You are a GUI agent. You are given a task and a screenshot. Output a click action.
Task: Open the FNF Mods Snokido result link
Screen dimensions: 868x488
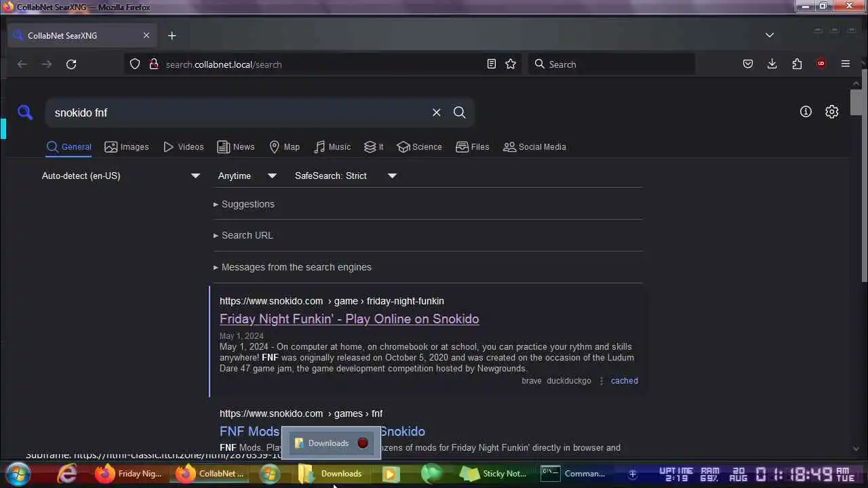[322, 431]
